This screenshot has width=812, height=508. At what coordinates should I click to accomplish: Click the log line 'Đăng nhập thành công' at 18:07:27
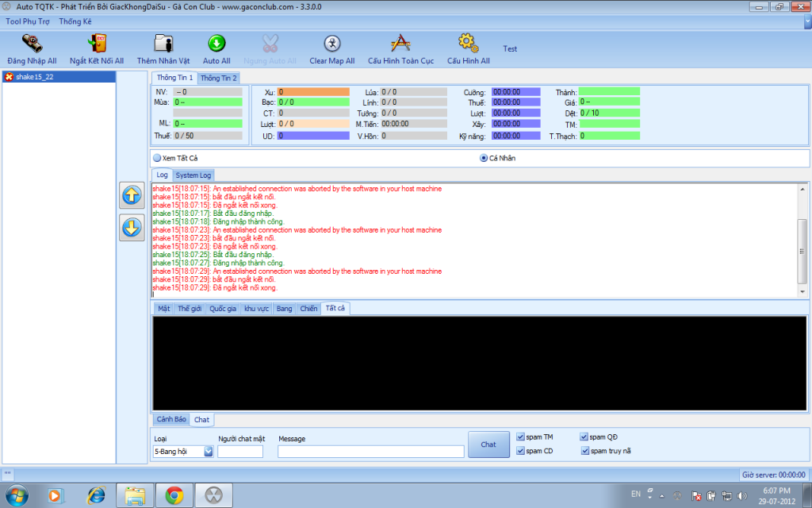pos(218,263)
